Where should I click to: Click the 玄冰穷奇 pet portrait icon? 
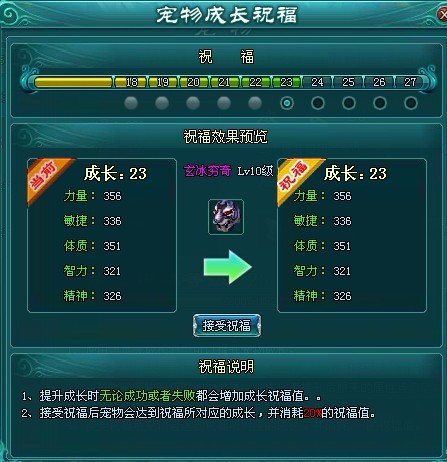pos(226,217)
